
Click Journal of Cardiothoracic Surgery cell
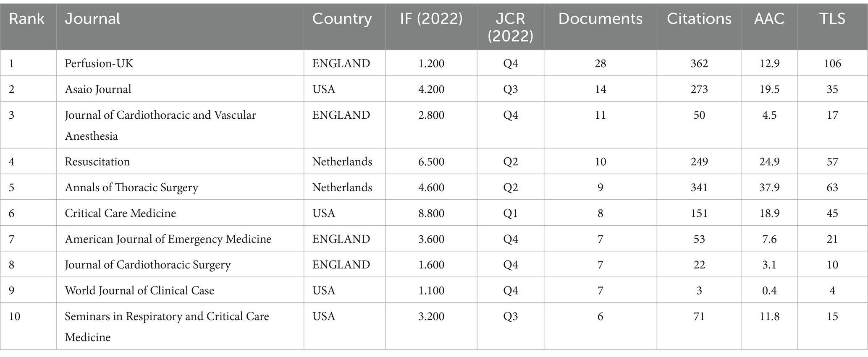(x=147, y=265)
